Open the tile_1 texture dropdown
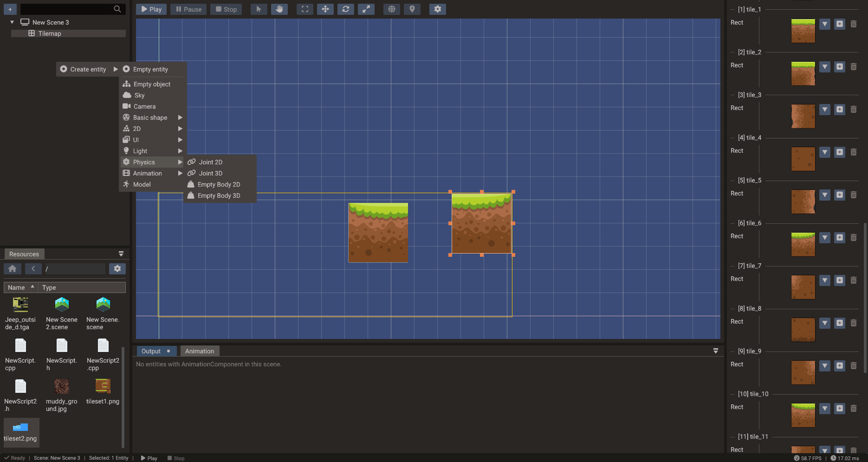 [825, 24]
